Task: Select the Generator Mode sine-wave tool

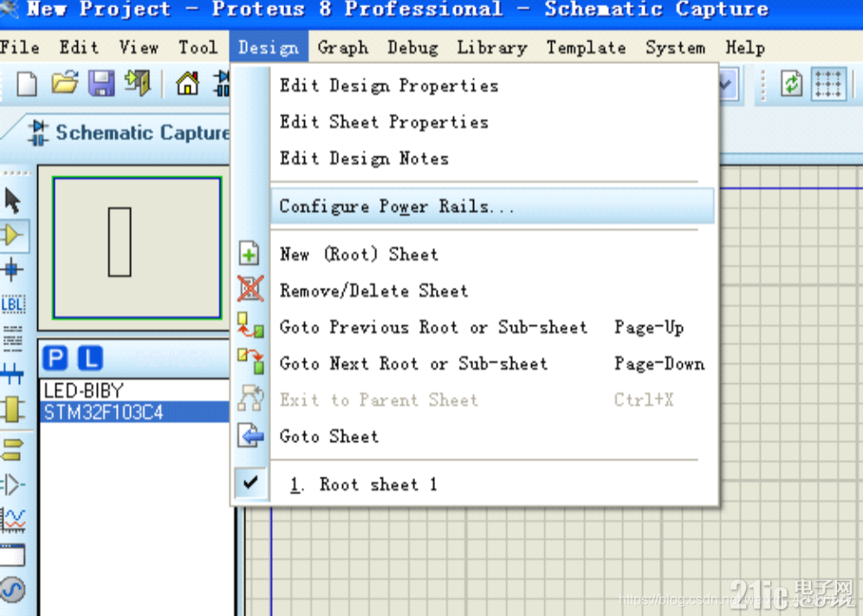Action: click(x=12, y=590)
